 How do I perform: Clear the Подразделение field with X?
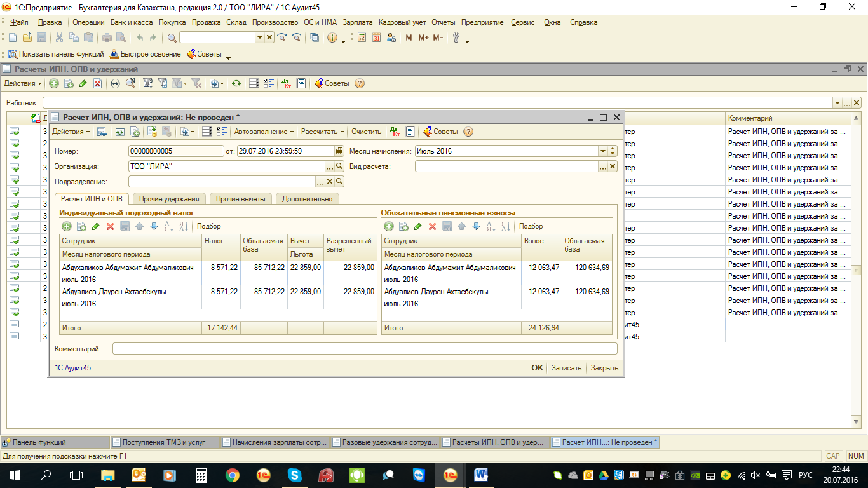330,182
